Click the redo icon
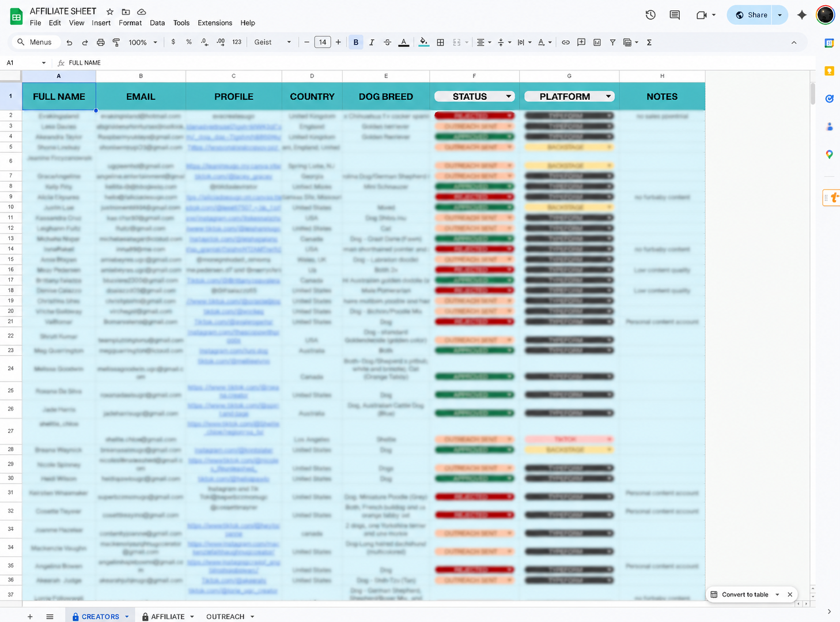This screenshot has height=622, width=840. point(85,42)
